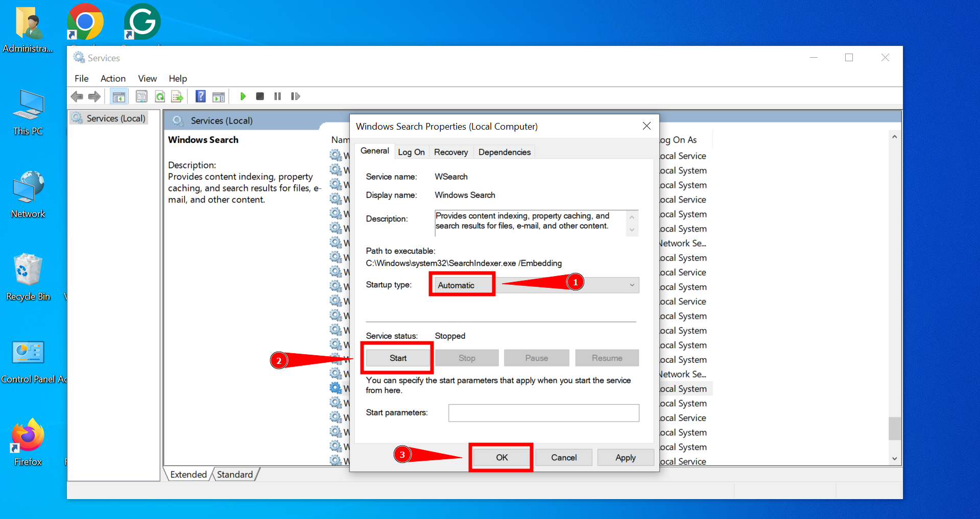Image resolution: width=980 pixels, height=519 pixels.
Task: Click the Apply button
Action: (x=626, y=458)
